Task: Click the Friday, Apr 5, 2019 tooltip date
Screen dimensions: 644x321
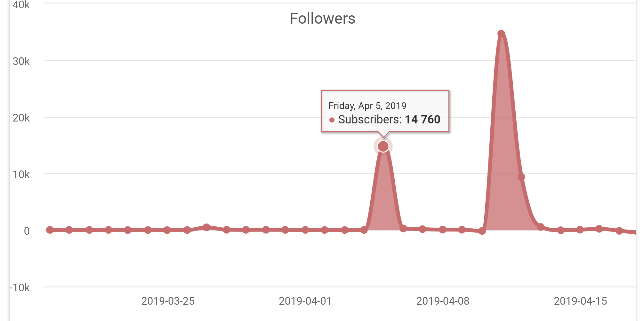Action: 367,106
